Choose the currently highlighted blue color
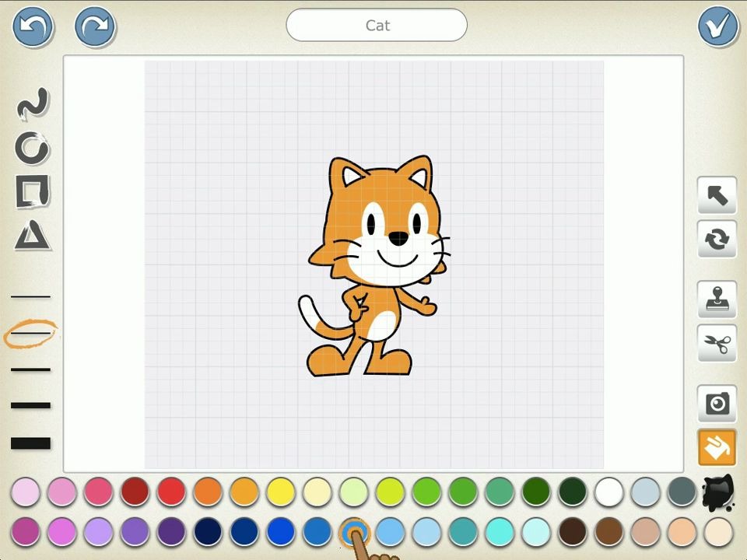The image size is (747, 560). (356, 530)
